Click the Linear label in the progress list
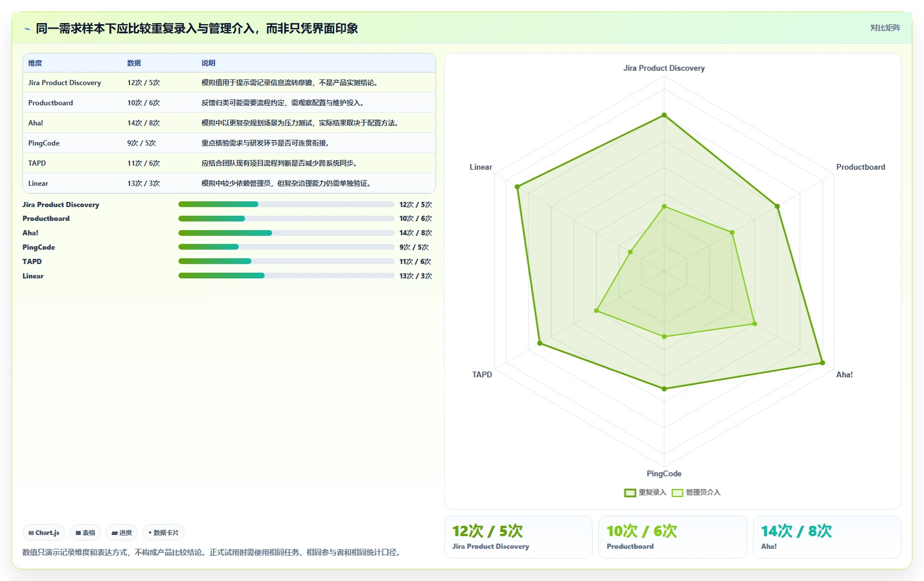924x581 pixels. click(33, 276)
